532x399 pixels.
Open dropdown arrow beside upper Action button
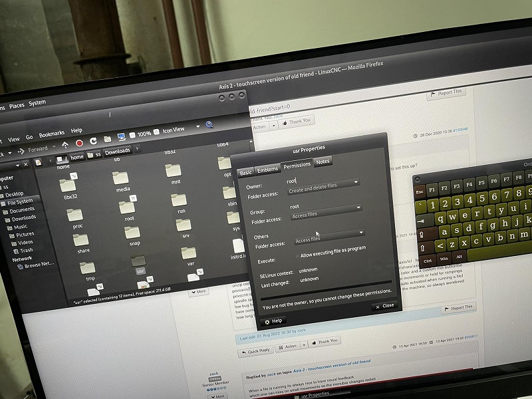pyautogui.click(x=274, y=126)
